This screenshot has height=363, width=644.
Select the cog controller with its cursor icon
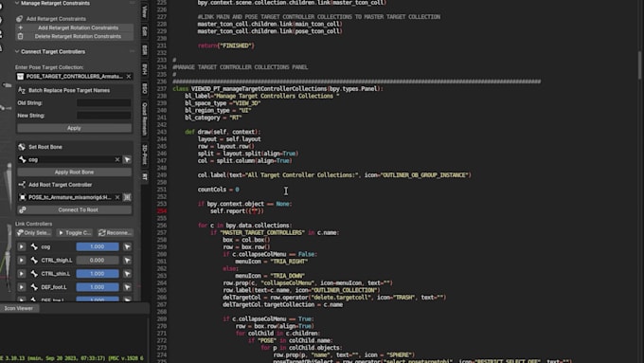point(127,247)
